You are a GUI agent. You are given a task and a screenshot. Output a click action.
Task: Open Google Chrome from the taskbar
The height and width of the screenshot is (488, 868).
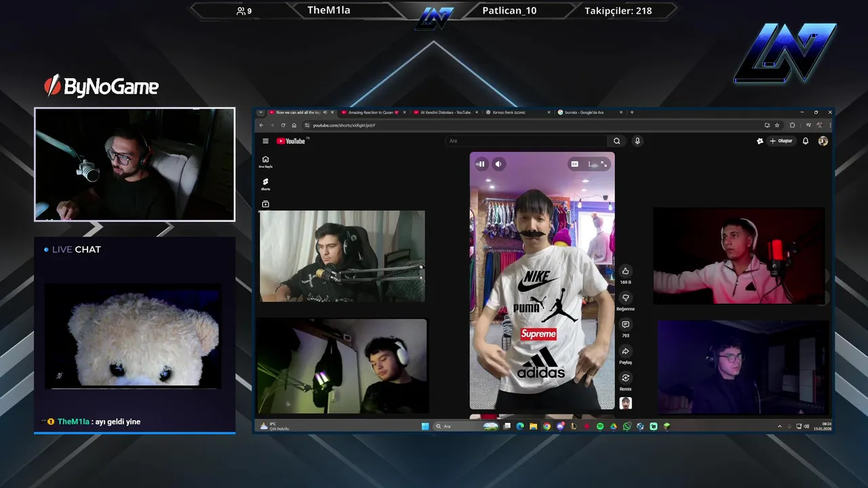(x=547, y=426)
